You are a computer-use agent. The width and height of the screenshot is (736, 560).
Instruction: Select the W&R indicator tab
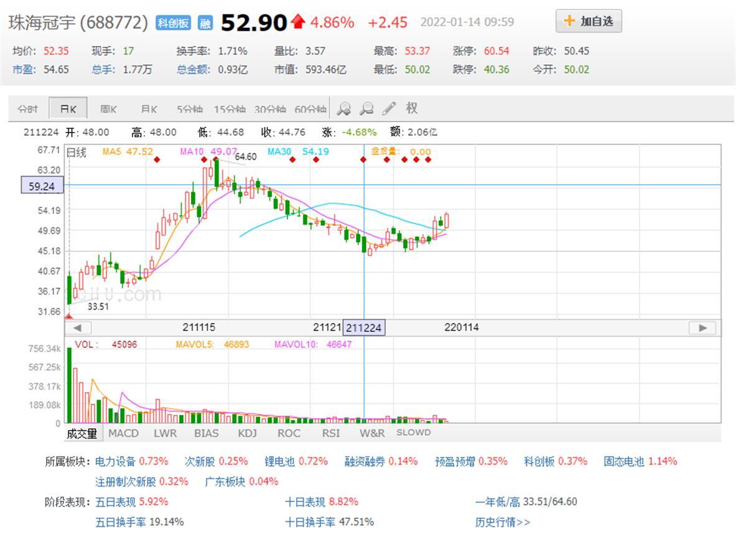[372, 433]
